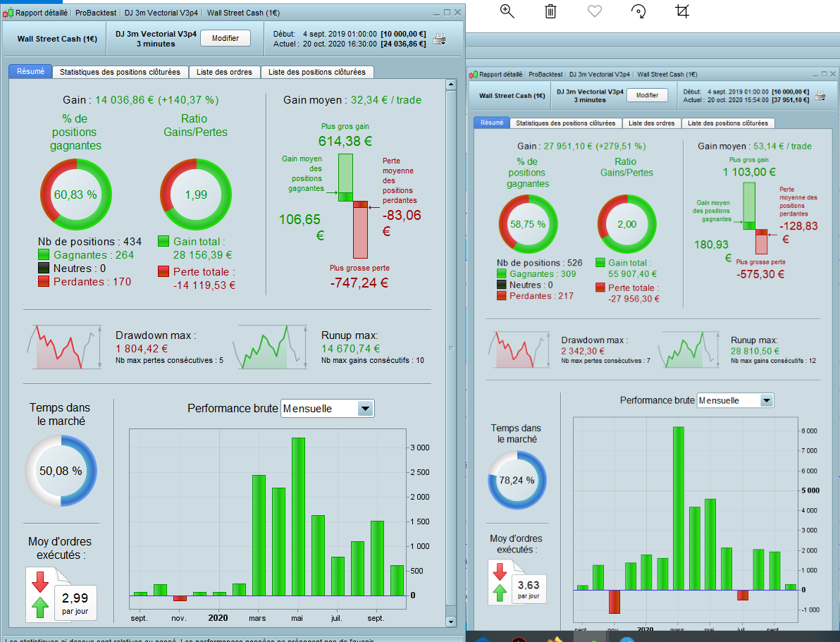Screen dimensions: 840x642
Task: Click biggest gain value 614,38 €
Action: (x=345, y=141)
